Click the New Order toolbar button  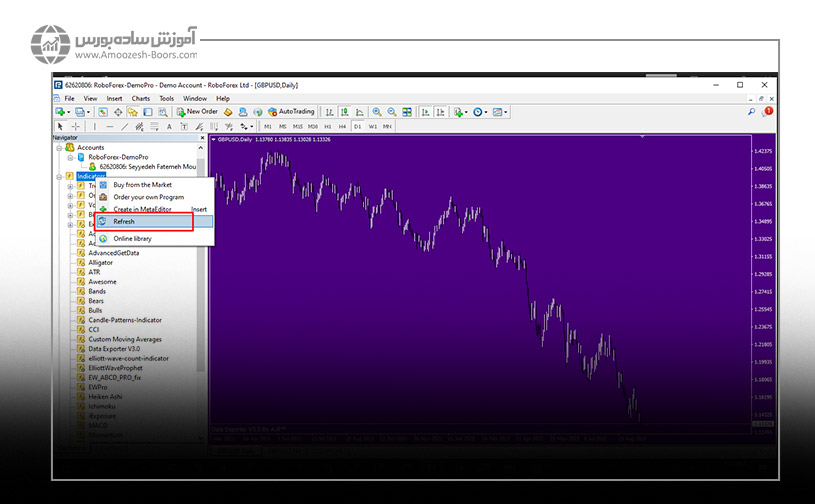(x=197, y=112)
